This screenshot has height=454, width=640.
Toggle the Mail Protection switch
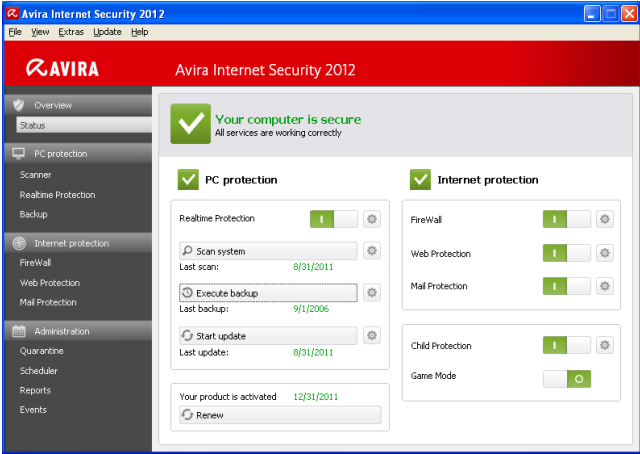(567, 286)
